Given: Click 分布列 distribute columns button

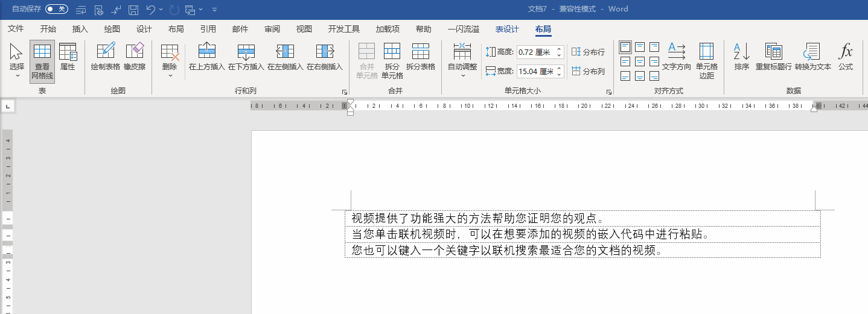Looking at the screenshot, I should tap(589, 71).
